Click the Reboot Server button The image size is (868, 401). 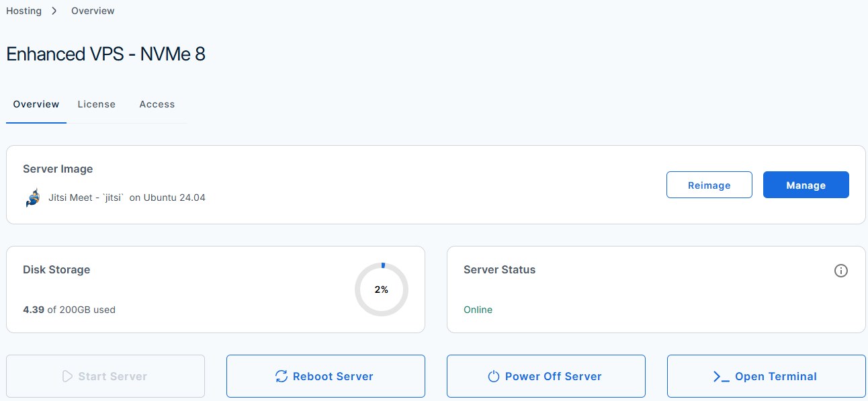pyautogui.click(x=326, y=376)
